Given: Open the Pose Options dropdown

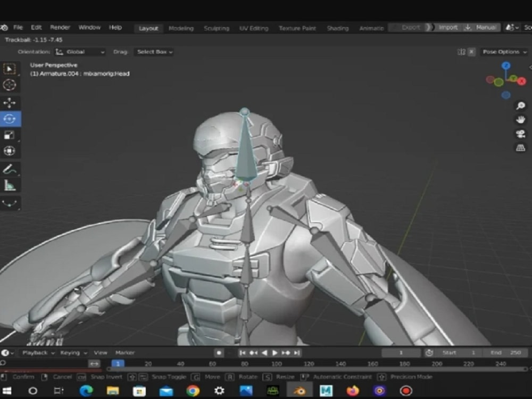Looking at the screenshot, I should 504,52.
